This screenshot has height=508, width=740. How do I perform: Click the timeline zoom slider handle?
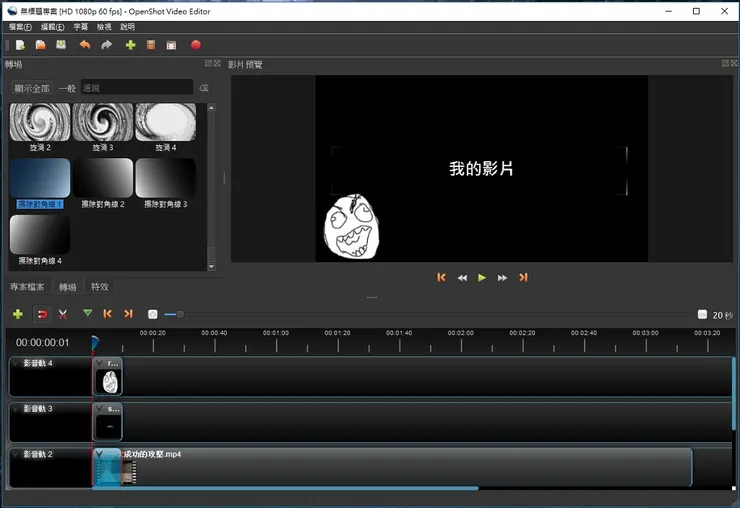pyautogui.click(x=180, y=314)
